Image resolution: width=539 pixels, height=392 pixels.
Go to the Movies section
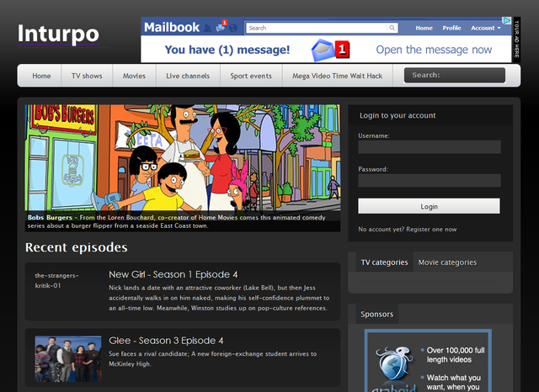coord(134,76)
